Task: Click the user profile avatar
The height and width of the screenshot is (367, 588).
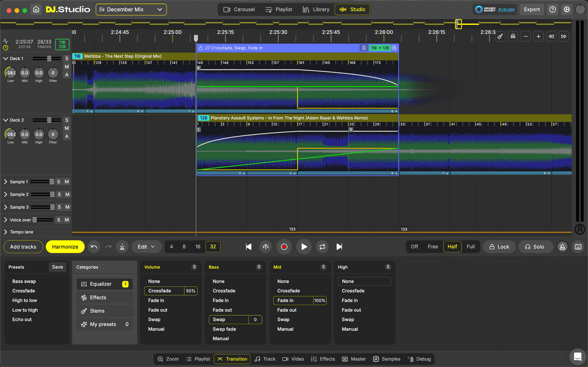Action: click(580, 9)
